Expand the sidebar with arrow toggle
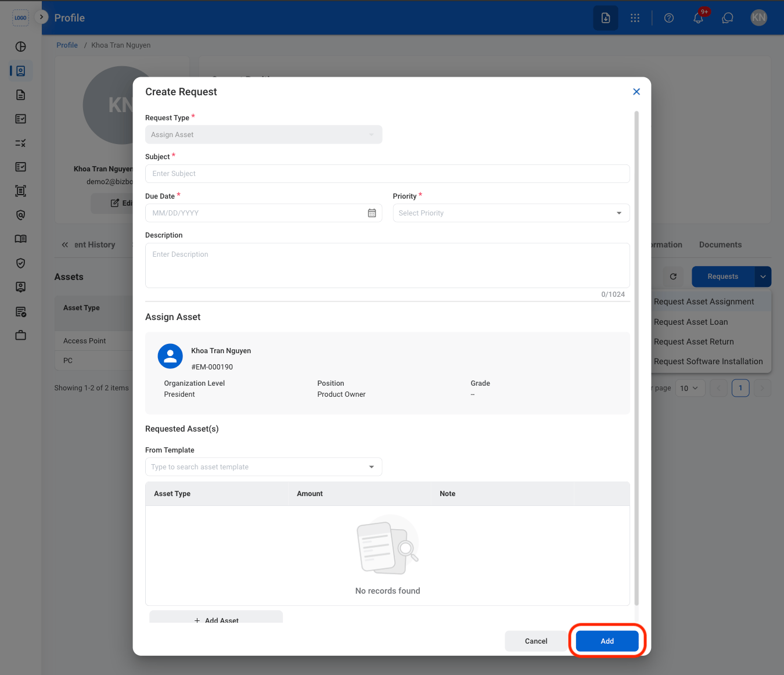Screen dimensions: 784x675 pos(41,17)
